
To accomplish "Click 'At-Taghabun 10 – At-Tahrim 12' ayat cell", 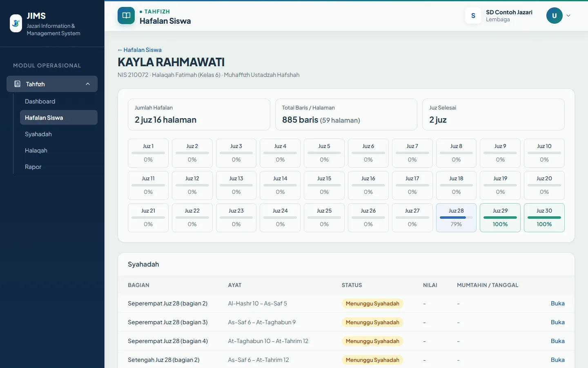I will point(268,341).
